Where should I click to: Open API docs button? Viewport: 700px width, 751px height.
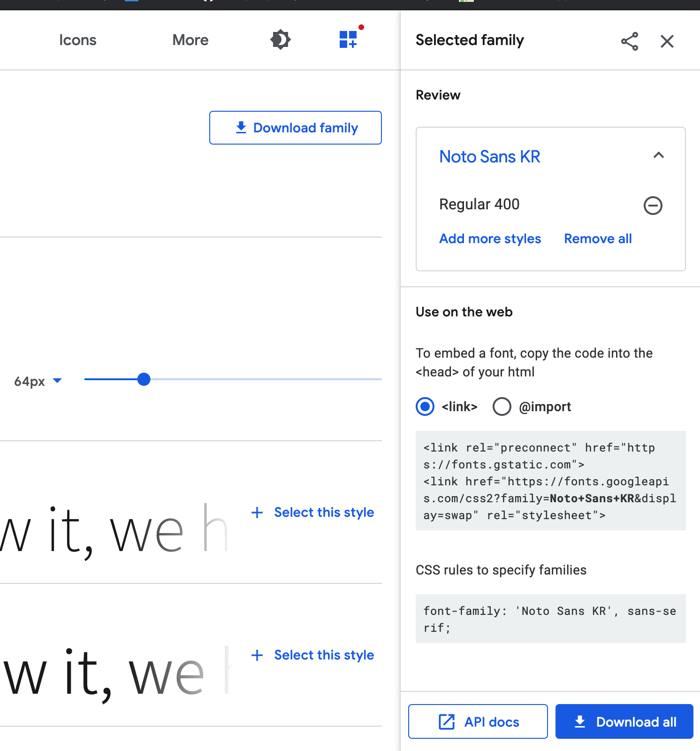[478, 721]
